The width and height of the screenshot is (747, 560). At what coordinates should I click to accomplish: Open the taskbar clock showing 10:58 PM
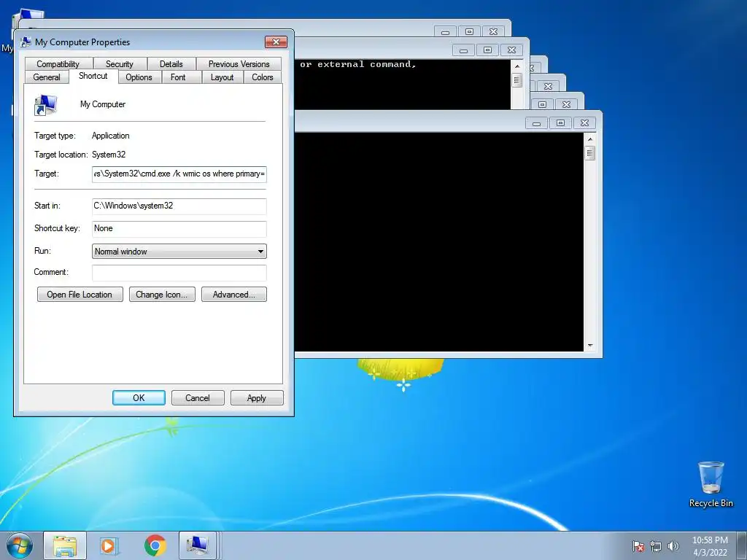710,546
